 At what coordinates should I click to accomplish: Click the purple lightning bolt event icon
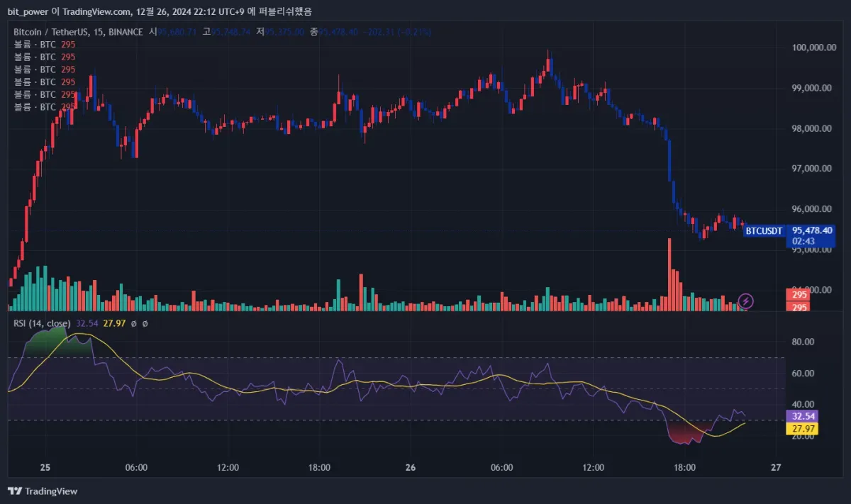pyautogui.click(x=745, y=301)
